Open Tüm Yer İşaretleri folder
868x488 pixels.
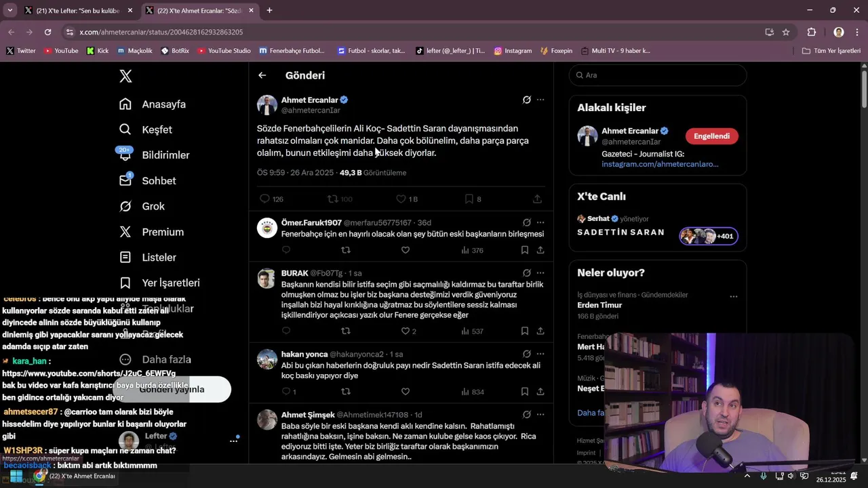tap(831, 51)
